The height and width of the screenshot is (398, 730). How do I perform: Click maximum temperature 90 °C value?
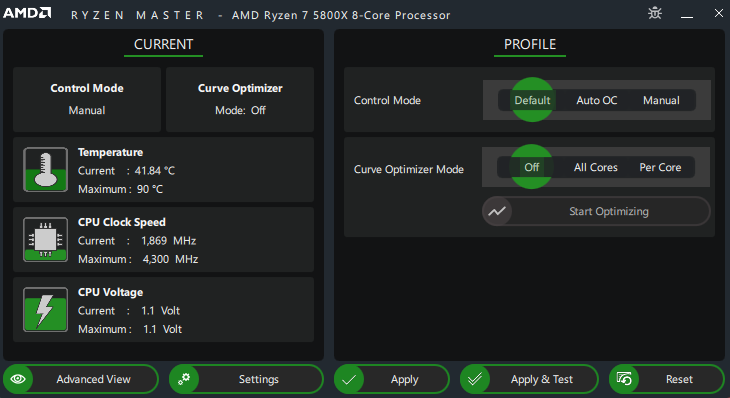click(150, 189)
